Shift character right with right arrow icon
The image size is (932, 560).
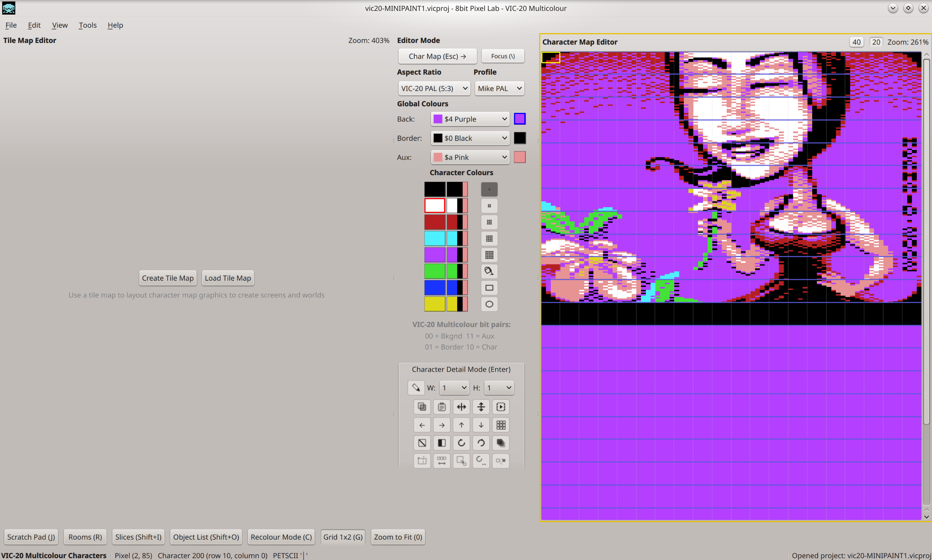pos(442,425)
